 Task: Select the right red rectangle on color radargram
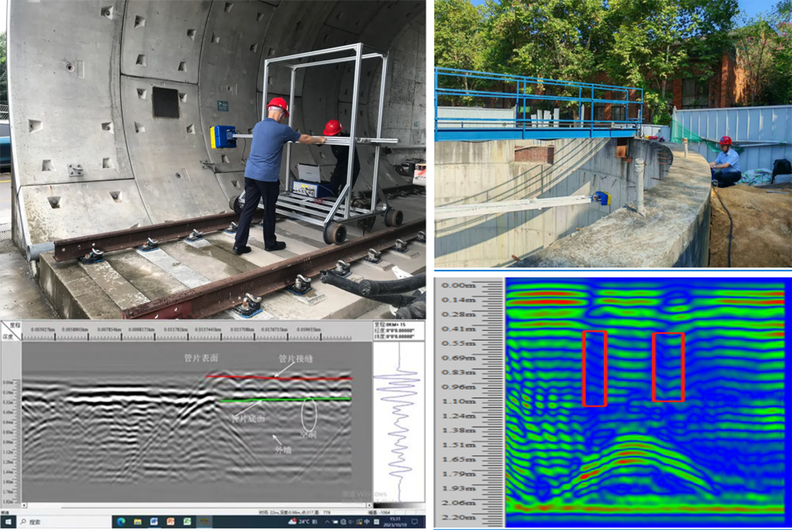[668, 367]
